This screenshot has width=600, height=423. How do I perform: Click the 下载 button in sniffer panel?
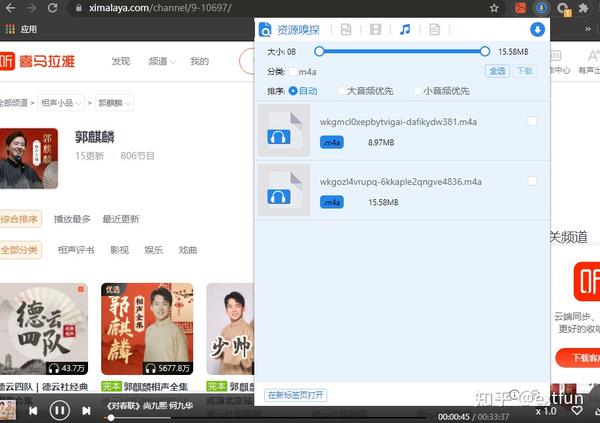tap(525, 71)
